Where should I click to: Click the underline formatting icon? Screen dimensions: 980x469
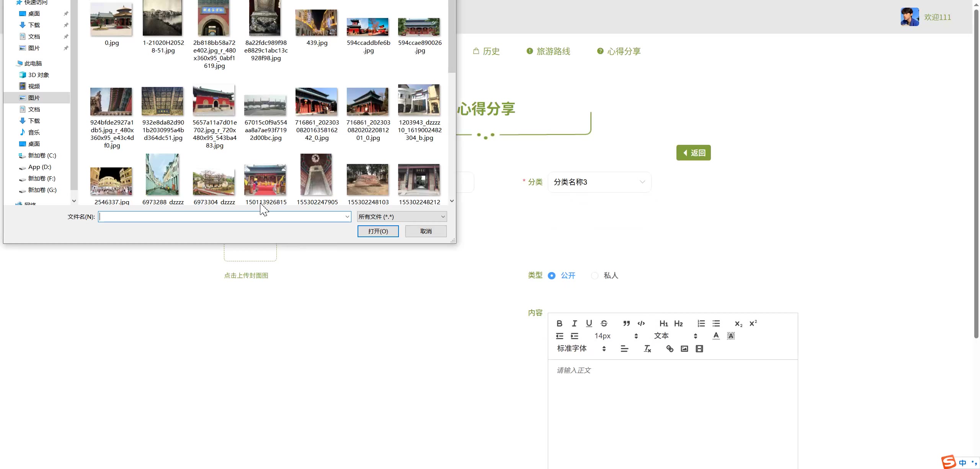click(x=589, y=323)
